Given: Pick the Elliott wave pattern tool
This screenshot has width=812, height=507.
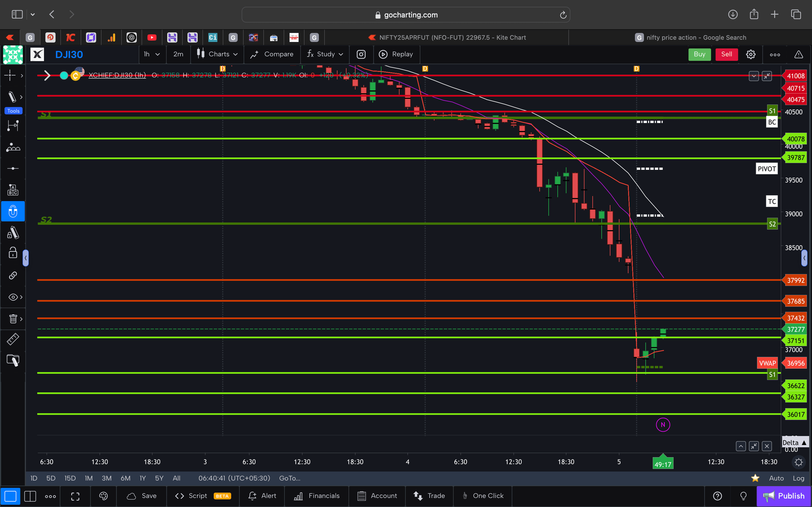Looking at the screenshot, I should (13, 147).
